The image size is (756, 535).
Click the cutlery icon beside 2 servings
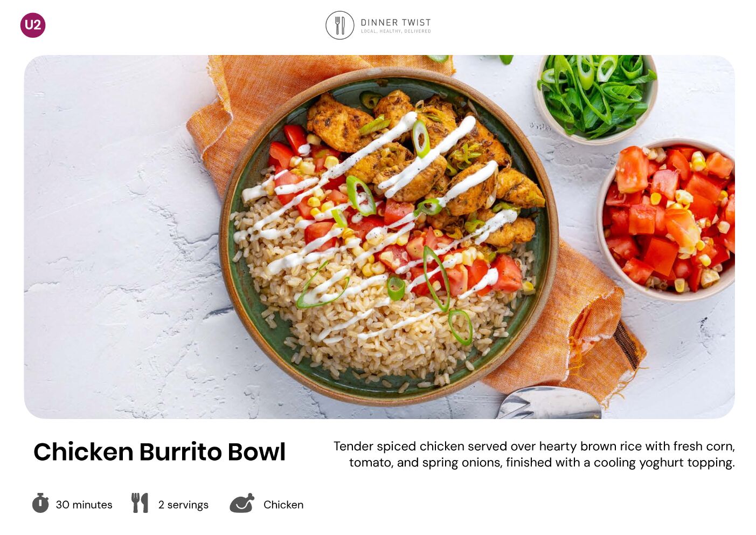point(140,503)
